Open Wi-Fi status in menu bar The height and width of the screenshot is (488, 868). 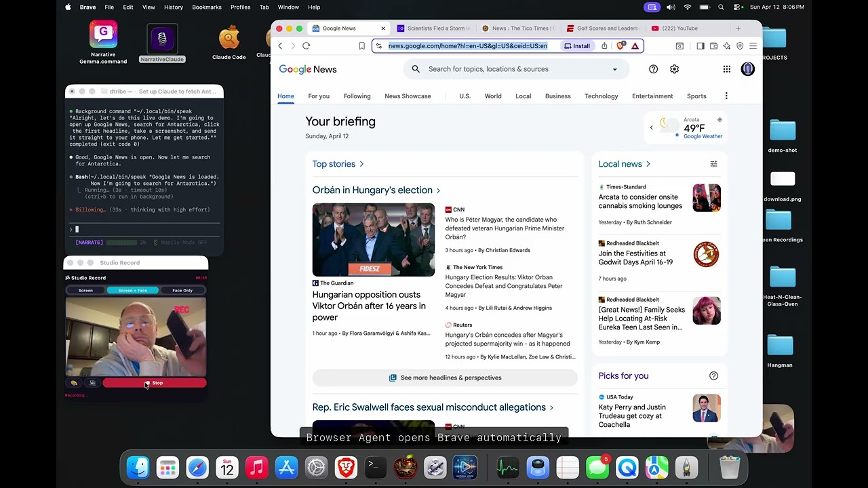point(688,7)
